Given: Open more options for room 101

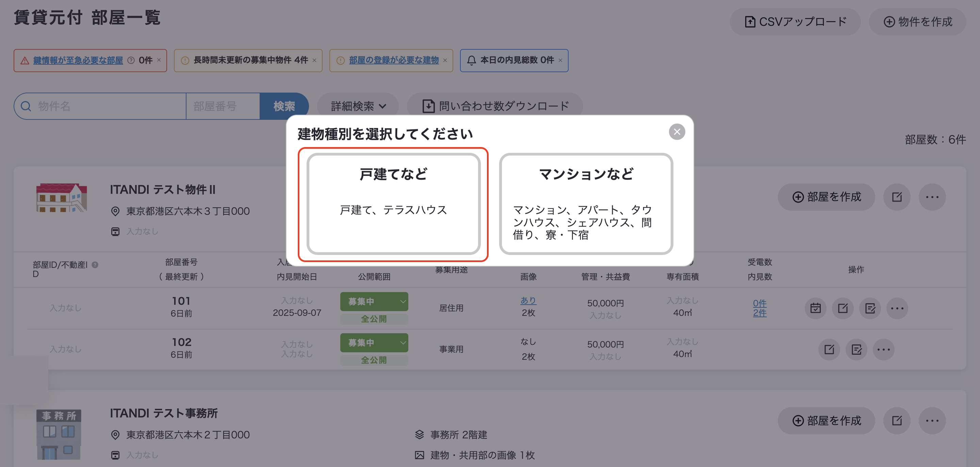Looking at the screenshot, I should click(x=897, y=308).
